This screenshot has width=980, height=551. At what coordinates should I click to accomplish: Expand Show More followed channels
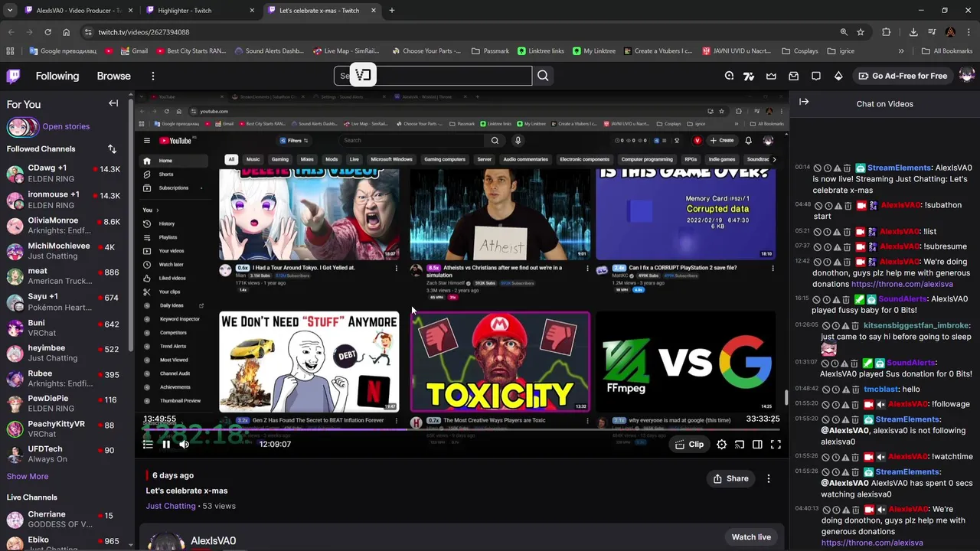pos(28,476)
